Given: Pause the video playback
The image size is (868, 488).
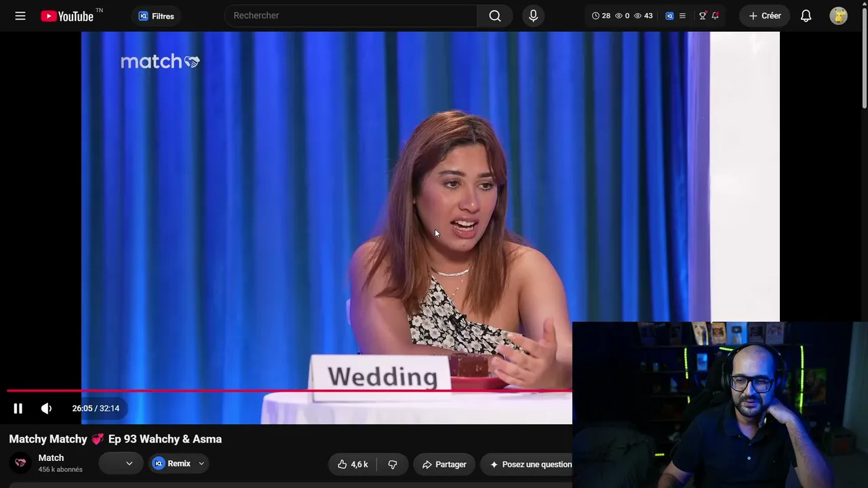Looking at the screenshot, I should tap(18, 408).
